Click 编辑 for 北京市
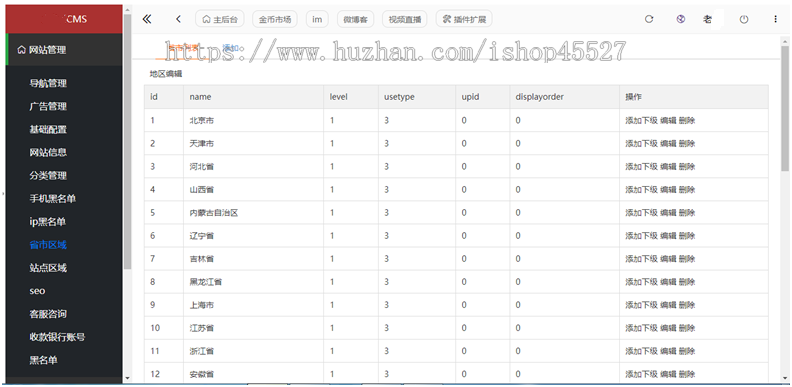The width and height of the screenshot is (792, 387). click(668, 120)
